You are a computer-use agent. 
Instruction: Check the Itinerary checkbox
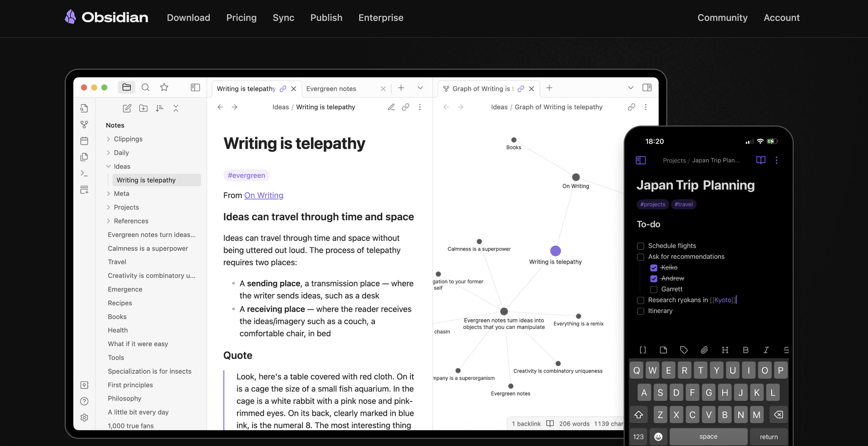click(x=640, y=311)
